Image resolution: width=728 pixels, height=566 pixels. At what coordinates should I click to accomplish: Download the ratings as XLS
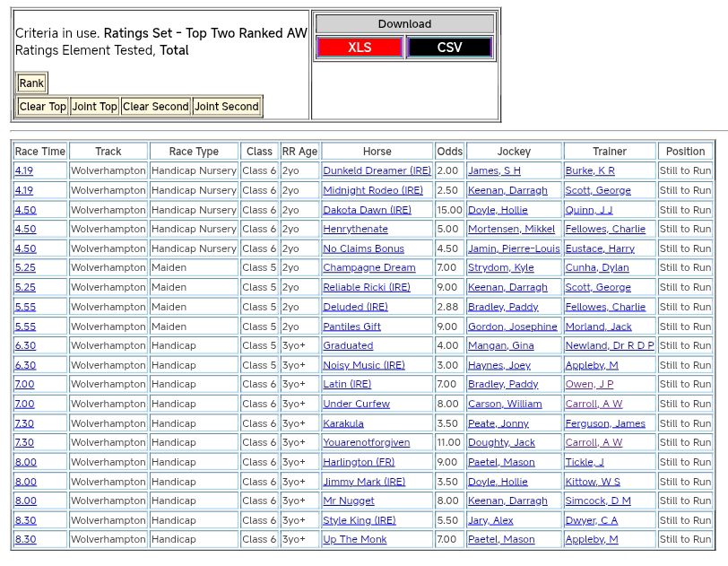[x=360, y=48]
